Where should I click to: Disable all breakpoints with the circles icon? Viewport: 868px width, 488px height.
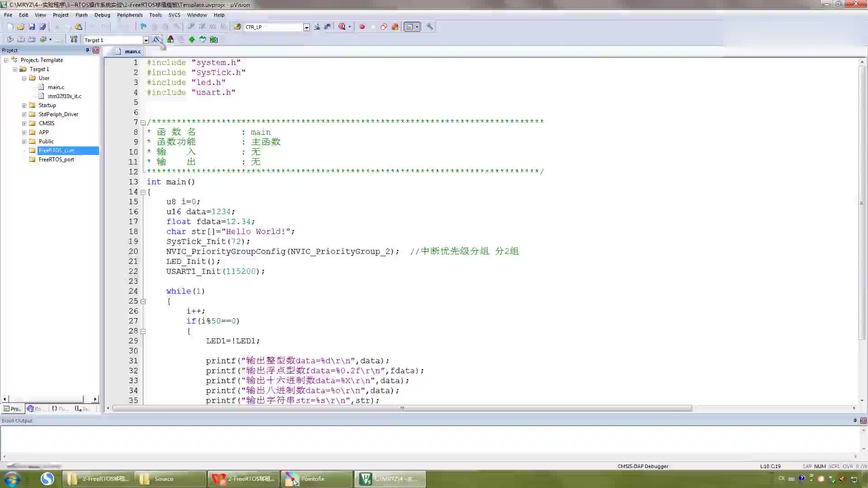pyautogui.click(x=384, y=27)
